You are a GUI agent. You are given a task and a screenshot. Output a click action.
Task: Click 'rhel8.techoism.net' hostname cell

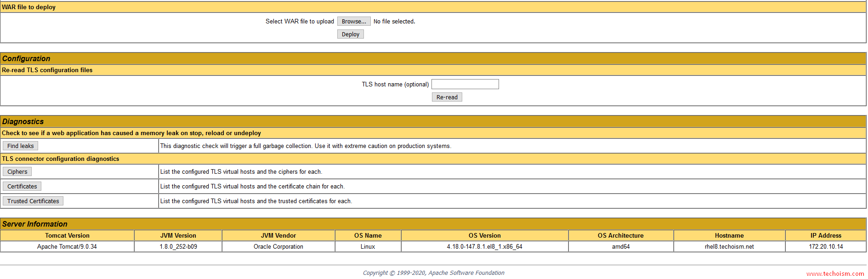tap(729, 246)
